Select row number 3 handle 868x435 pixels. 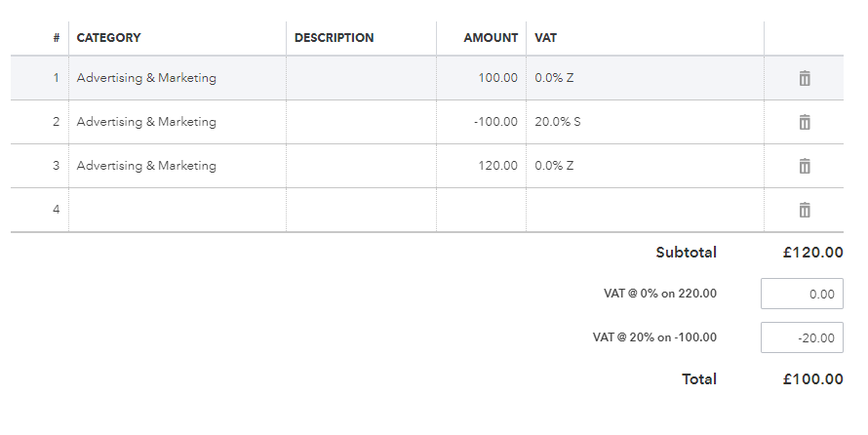[56, 166]
